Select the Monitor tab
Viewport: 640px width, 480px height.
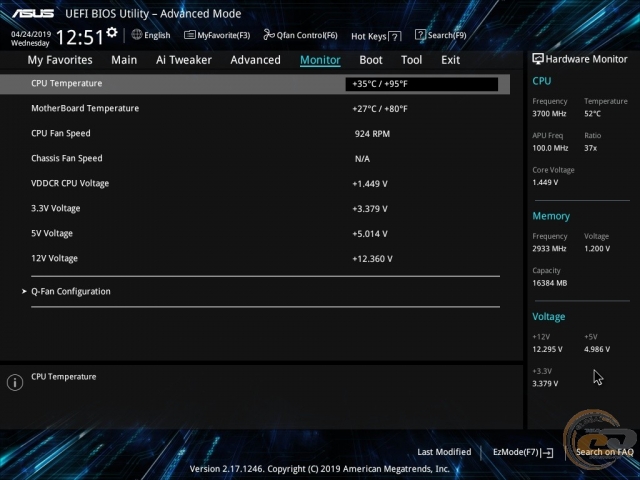320,60
